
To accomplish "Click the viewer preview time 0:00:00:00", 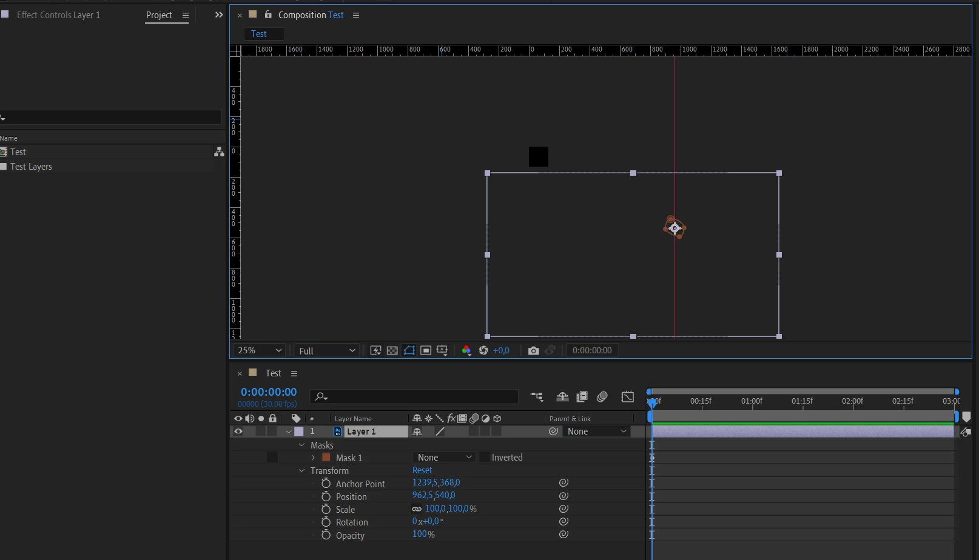I will pyautogui.click(x=592, y=350).
